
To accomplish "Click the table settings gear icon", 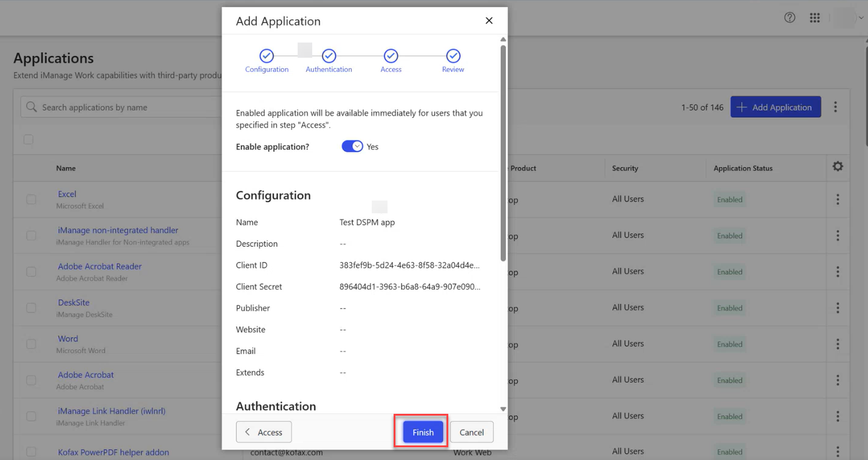I will click(x=838, y=166).
